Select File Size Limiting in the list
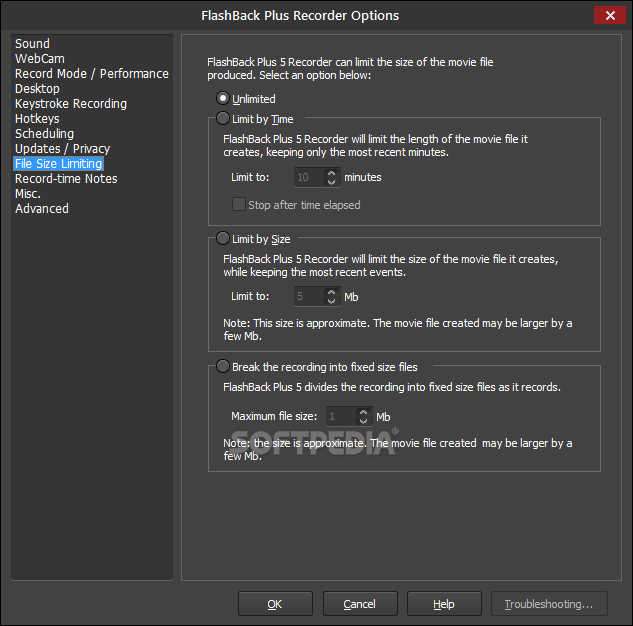The height and width of the screenshot is (626, 633). coord(59,164)
